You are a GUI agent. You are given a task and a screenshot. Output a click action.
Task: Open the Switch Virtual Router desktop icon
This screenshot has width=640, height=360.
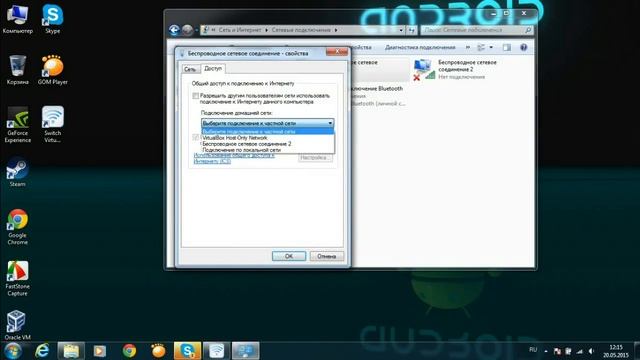click(x=53, y=124)
